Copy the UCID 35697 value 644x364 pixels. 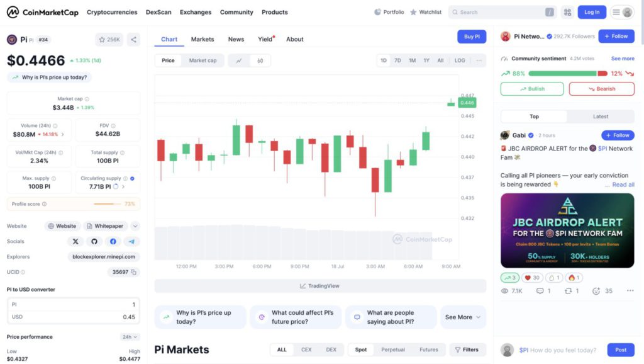point(133,272)
